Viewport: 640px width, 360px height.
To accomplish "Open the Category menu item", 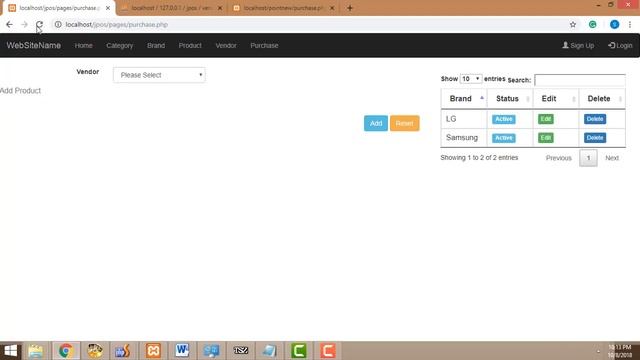I will (x=120, y=45).
